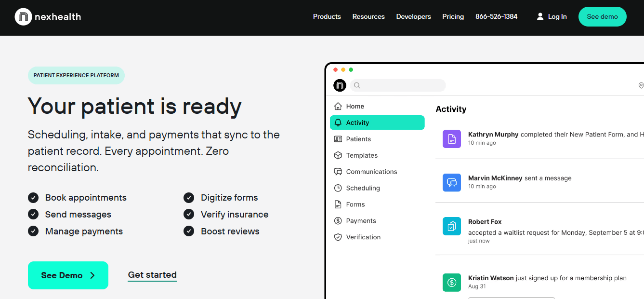Click checkmark icon beside Boost reviews

[x=189, y=231]
